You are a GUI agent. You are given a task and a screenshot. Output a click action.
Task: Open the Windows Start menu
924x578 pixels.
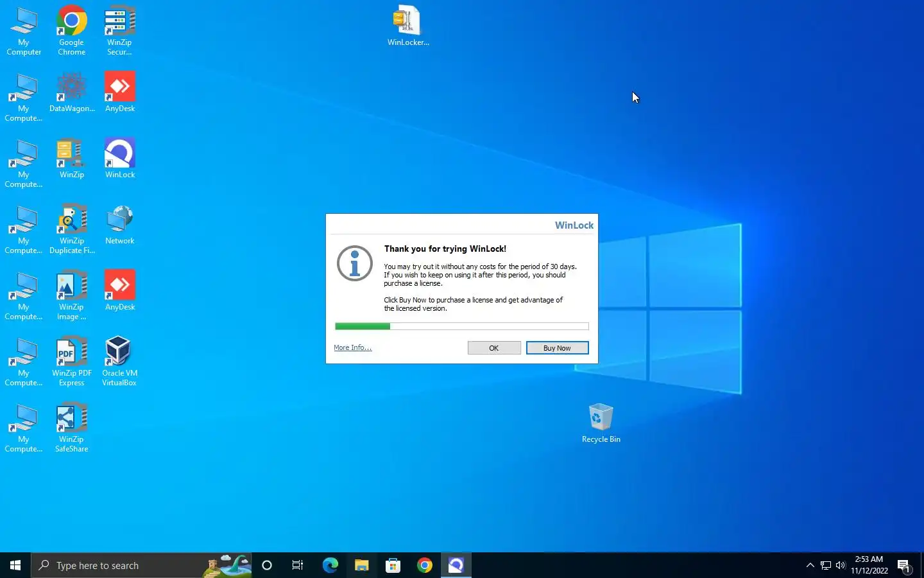(x=15, y=565)
